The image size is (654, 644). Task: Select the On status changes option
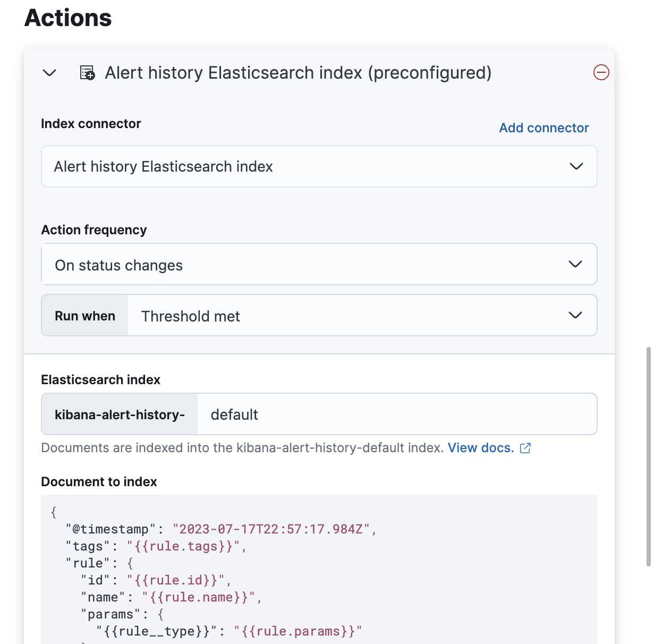[118, 265]
